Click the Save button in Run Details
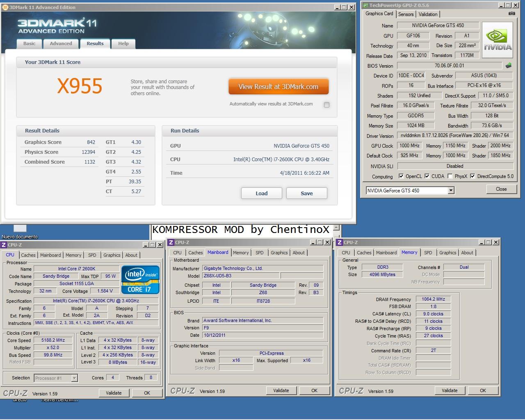 pos(307,193)
